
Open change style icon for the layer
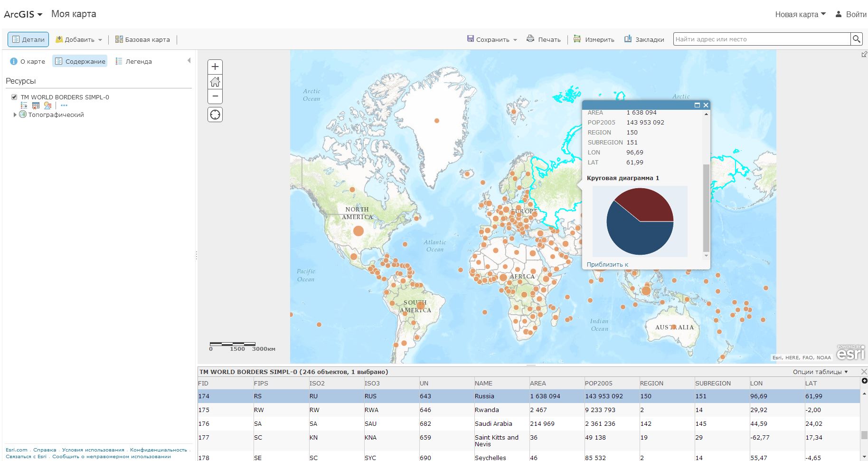coord(47,106)
